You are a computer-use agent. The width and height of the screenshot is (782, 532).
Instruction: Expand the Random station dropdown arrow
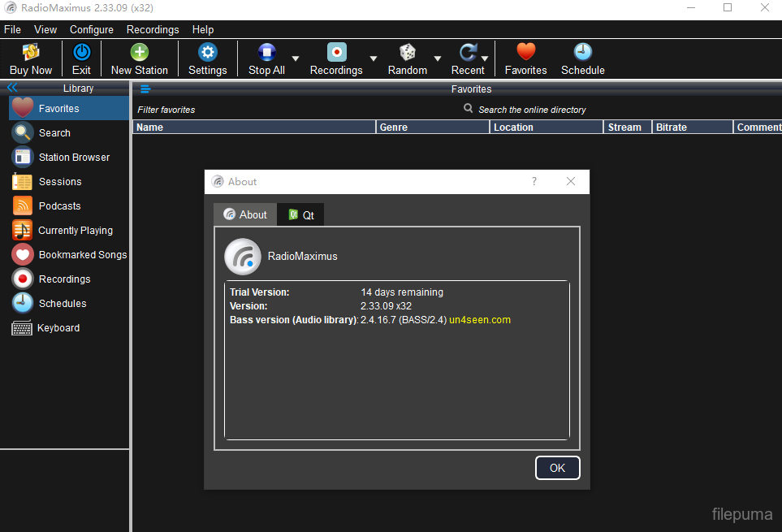pyautogui.click(x=438, y=58)
